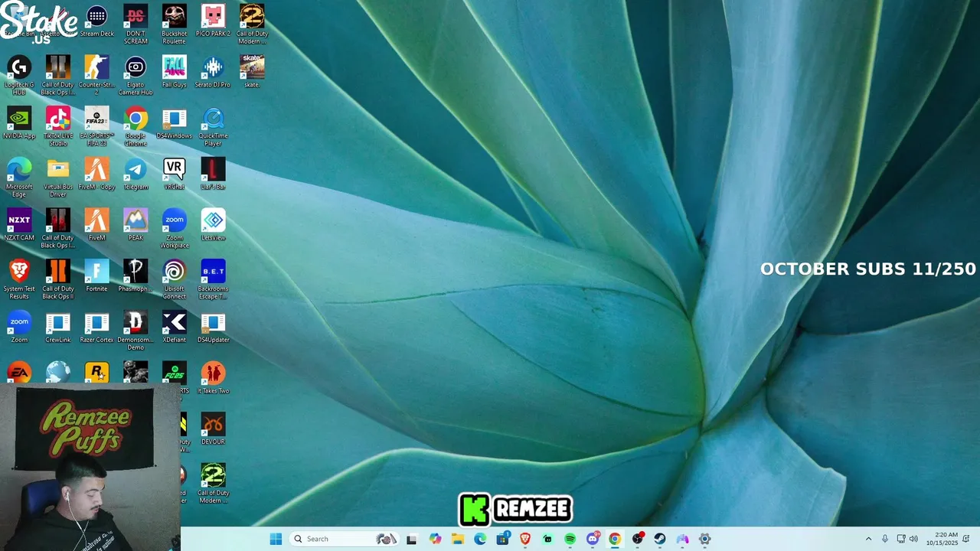980x551 pixels.
Task: Select the Razer Cortex desktop icon
Action: [x=96, y=327]
